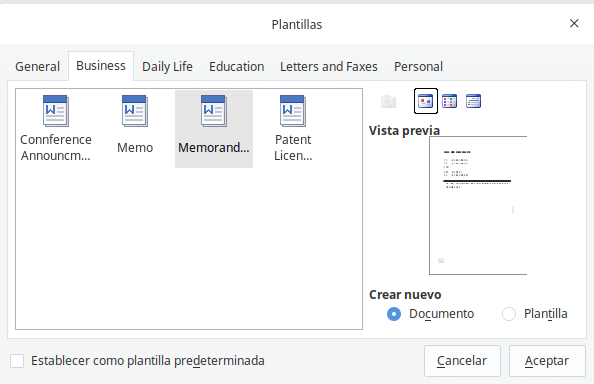Choose the Memorandum template icon
594x384 pixels.
tap(214, 111)
